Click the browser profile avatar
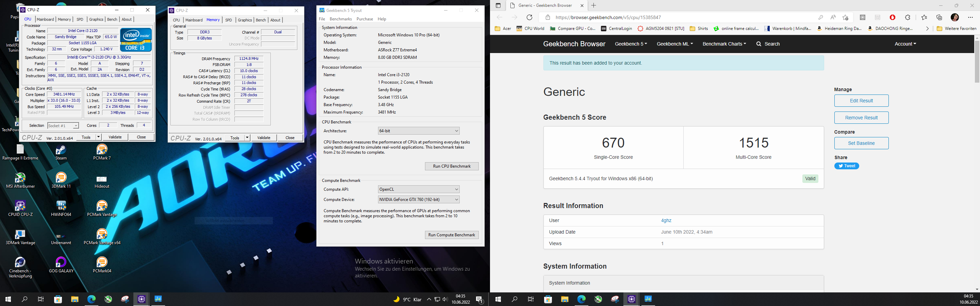980x306 pixels. pos(954,17)
